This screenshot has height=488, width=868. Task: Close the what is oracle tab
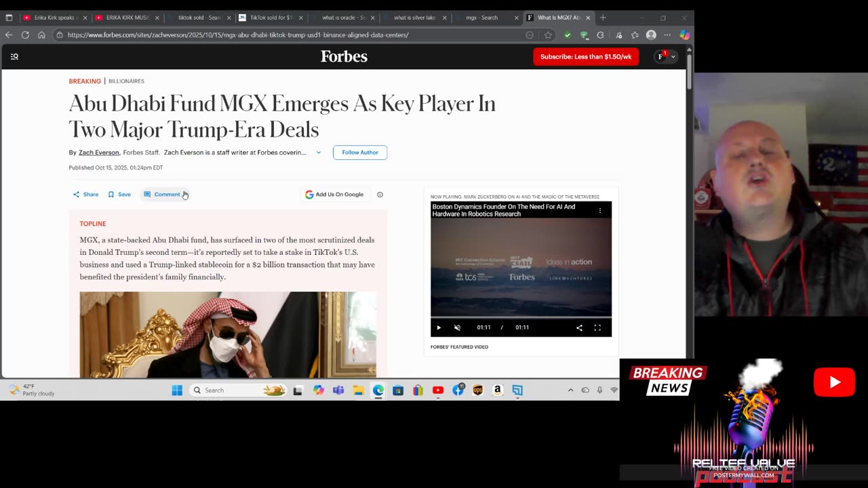pyautogui.click(x=372, y=18)
